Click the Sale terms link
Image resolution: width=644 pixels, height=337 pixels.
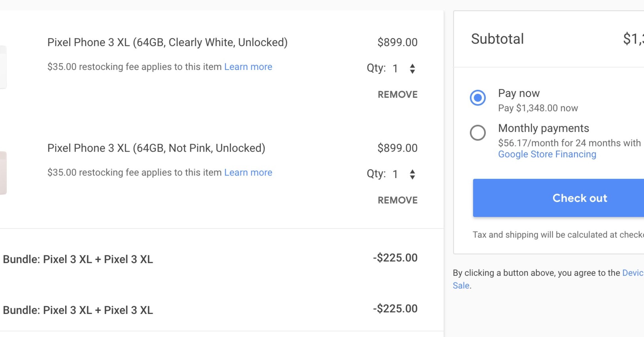tap(461, 286)
